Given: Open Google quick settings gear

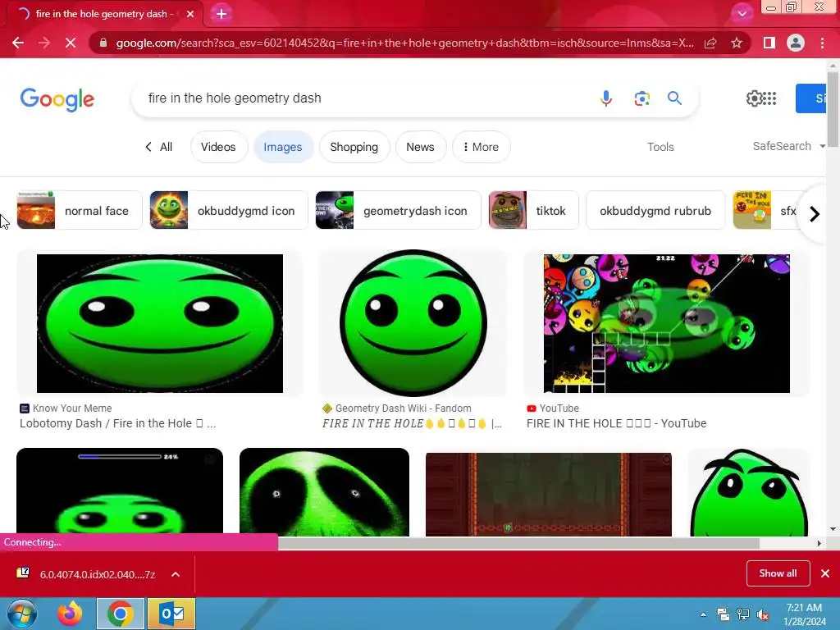Looking at the screenshot, I should pyautogui.click(x=754, y=98).
